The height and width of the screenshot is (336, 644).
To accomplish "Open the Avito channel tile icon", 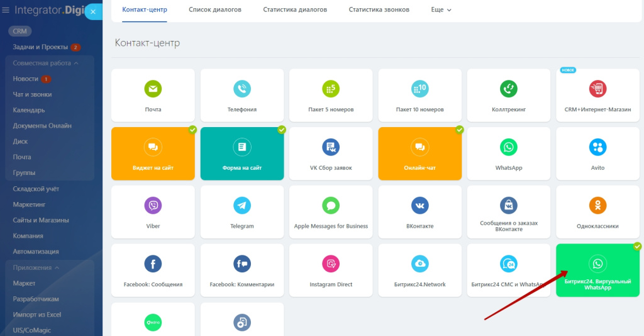I will (597, 147).
